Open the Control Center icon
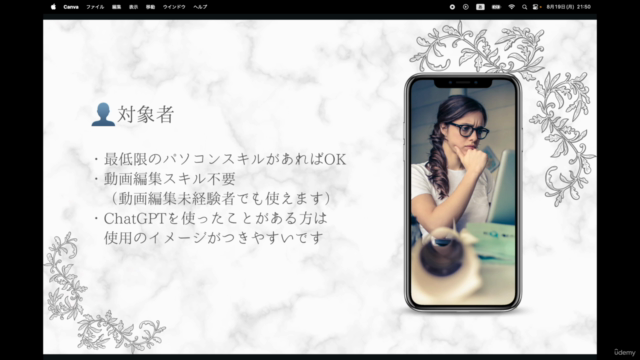640x360 pixels. 536,7
